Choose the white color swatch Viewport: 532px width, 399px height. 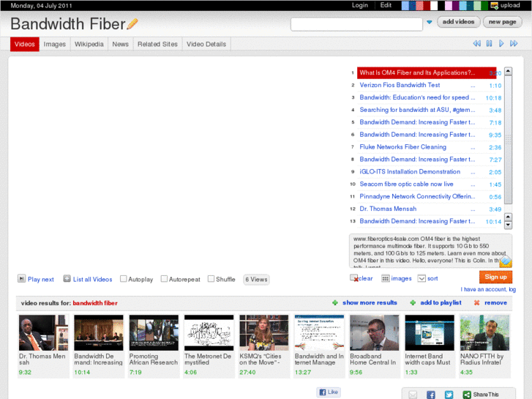coord(434,5)
